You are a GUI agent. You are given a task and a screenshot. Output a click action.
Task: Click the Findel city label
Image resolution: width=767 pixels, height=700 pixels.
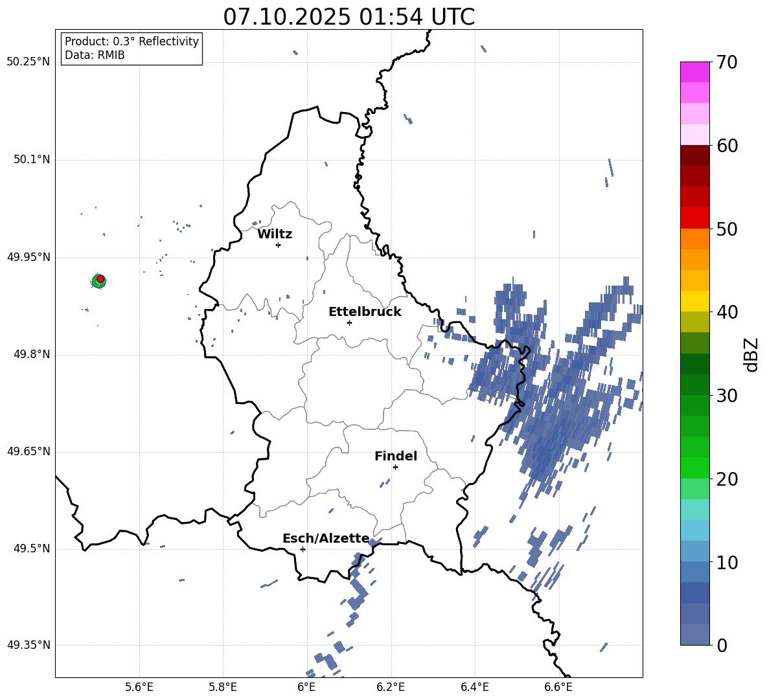click(x=396, y=456)
